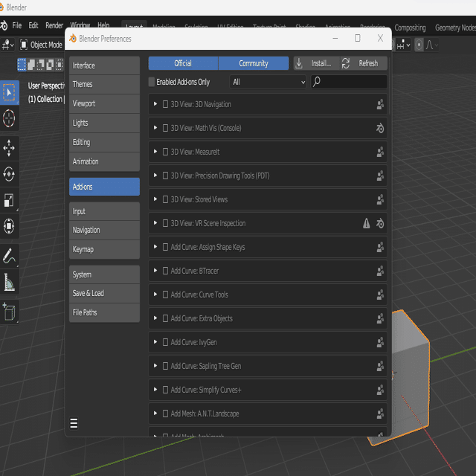Click the Refresh button

point(364,63)
